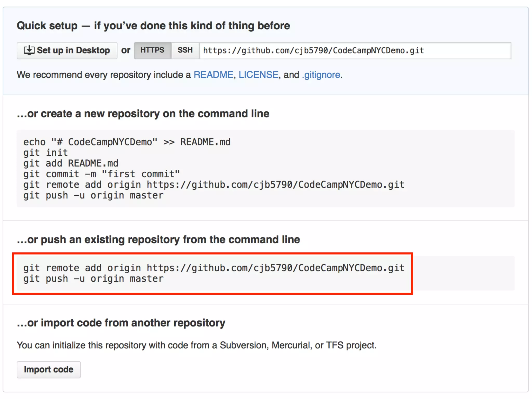Click '…or import code from another repository' heading
Screen dimensions: 532x399
121,323
